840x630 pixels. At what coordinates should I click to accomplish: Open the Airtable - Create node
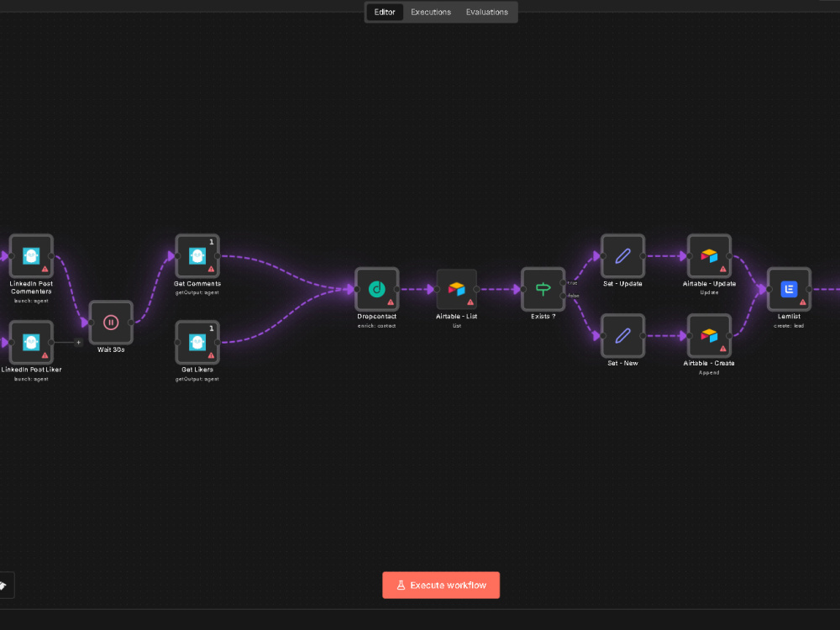(x=709, y=336)
